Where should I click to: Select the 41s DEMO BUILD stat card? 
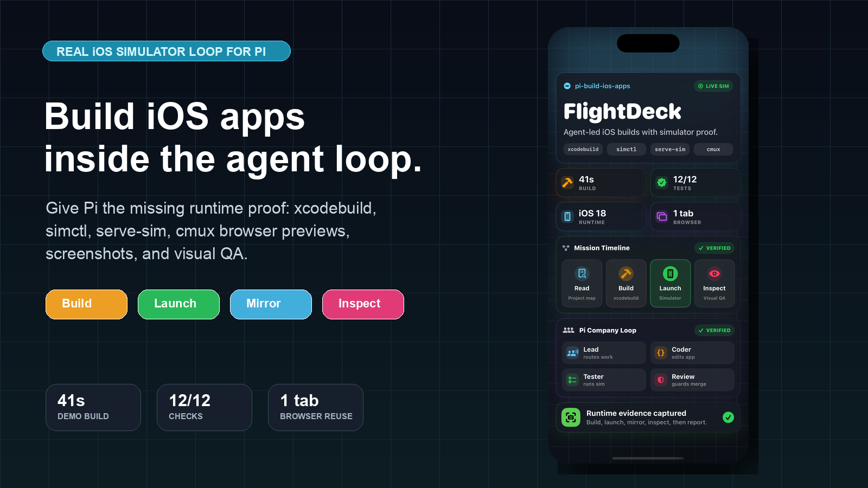[x=93, y=407]
